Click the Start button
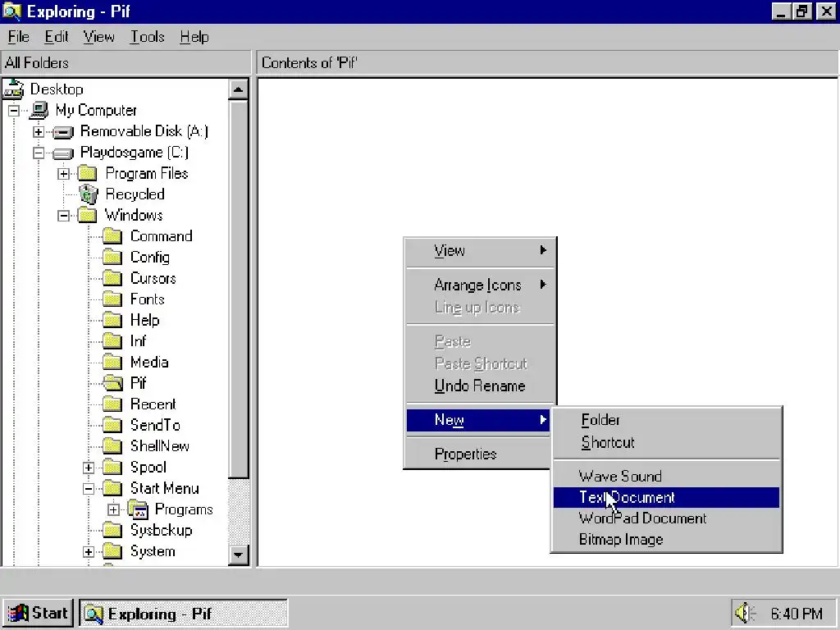 pos(38,613)
